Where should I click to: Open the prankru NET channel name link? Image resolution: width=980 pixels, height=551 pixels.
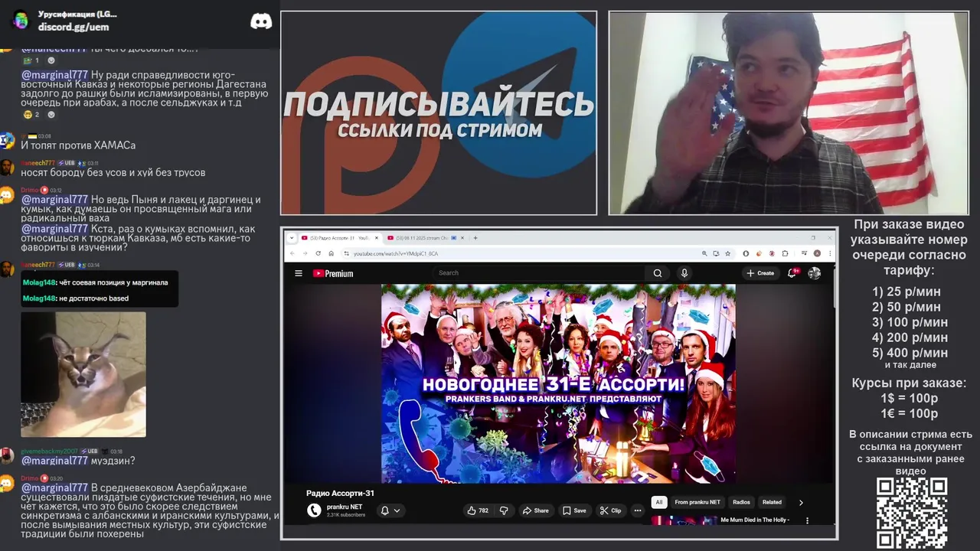click(345, 507)
